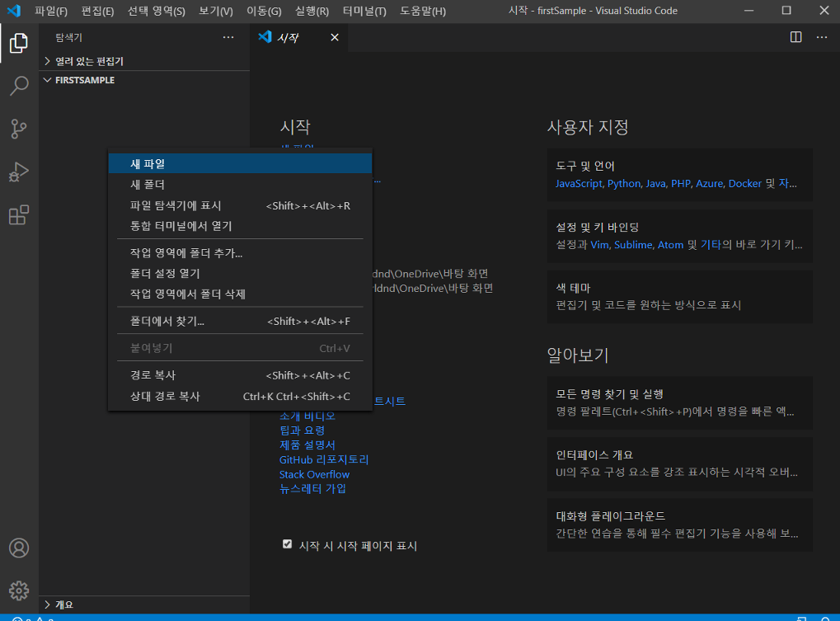Viewport: 840px width, 621px height.
Task: Choose 작업 영역에서 폴더 삭제 entry
Action: click(240, 294)
